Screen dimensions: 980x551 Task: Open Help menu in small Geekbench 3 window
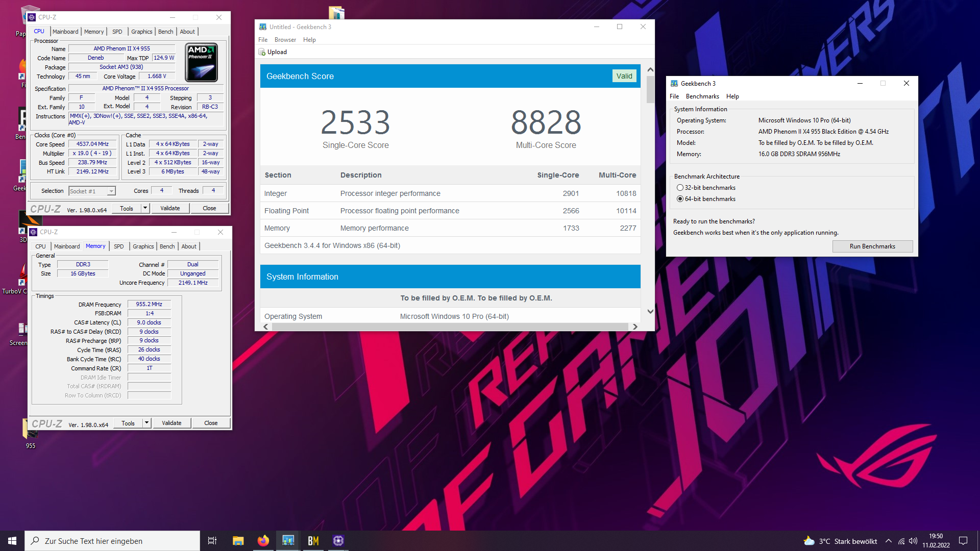click(x=732, y=96)
